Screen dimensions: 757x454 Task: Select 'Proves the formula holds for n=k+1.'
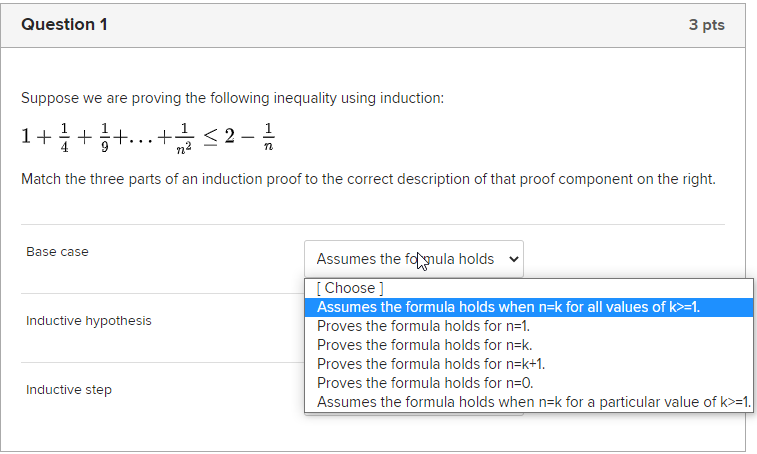click(x=430, y=364)
